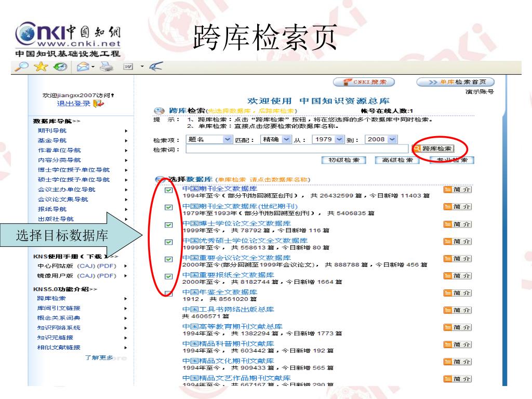Open 简介 for 中国期刊全文数据库

[x=457, y=190]
